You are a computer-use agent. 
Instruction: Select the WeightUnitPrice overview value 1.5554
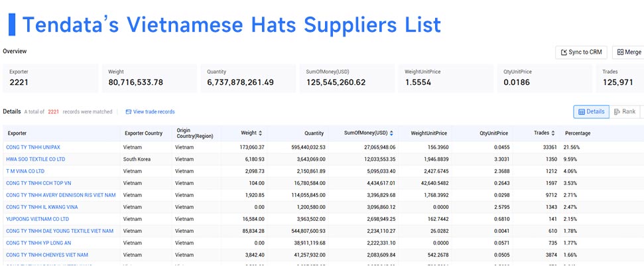(x=418, y=82)
